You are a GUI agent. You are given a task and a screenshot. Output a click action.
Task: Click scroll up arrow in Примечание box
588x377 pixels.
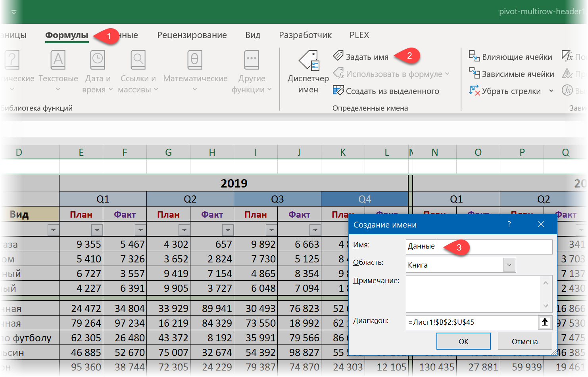click(x=546, y=283)
